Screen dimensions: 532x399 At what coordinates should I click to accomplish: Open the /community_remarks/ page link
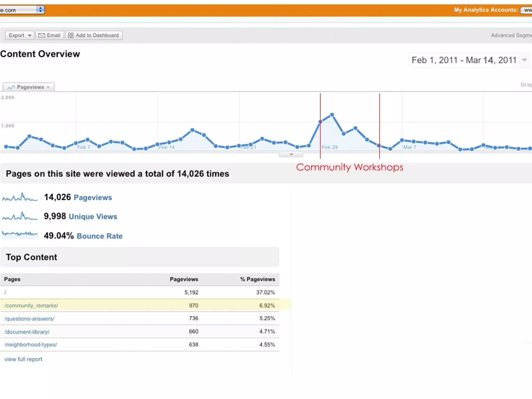coord(31,305)
